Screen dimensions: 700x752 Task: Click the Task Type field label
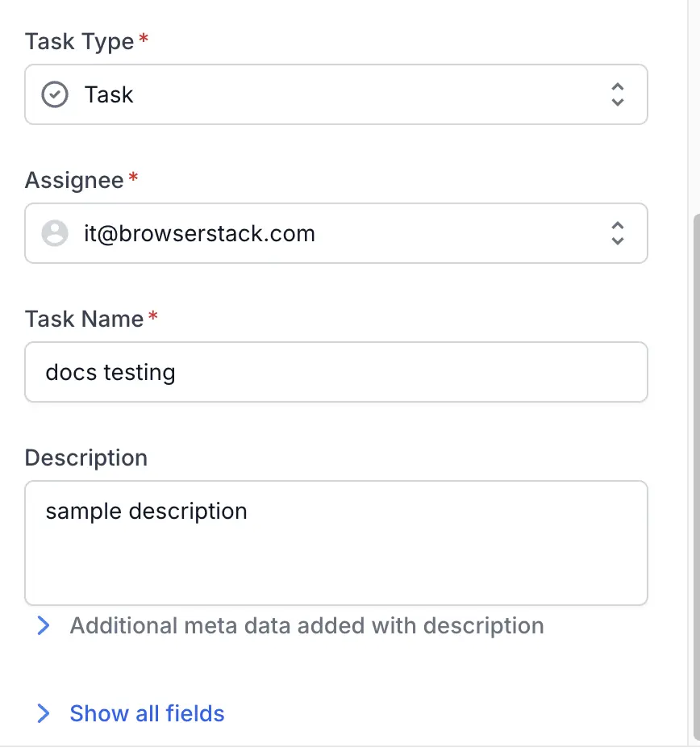pos(79,42)
